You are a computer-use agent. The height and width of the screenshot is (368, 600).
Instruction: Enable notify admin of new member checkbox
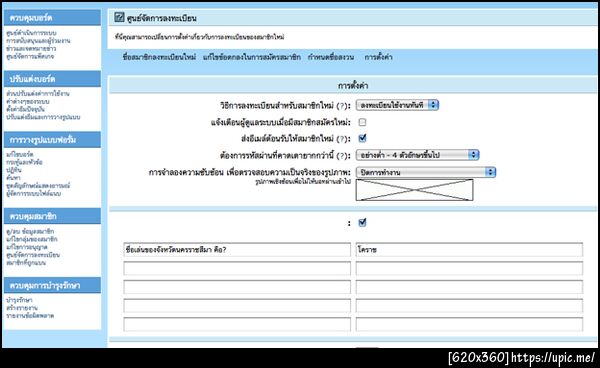[362, 122]
